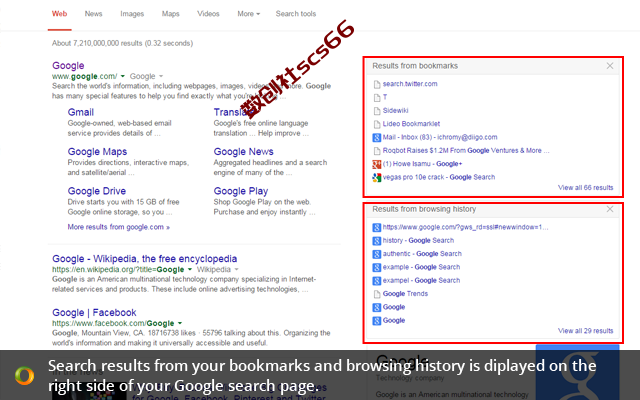This screenshot has width=640, height=400.
Task: Open the Google Play sitelink
Action: point(240,191)
